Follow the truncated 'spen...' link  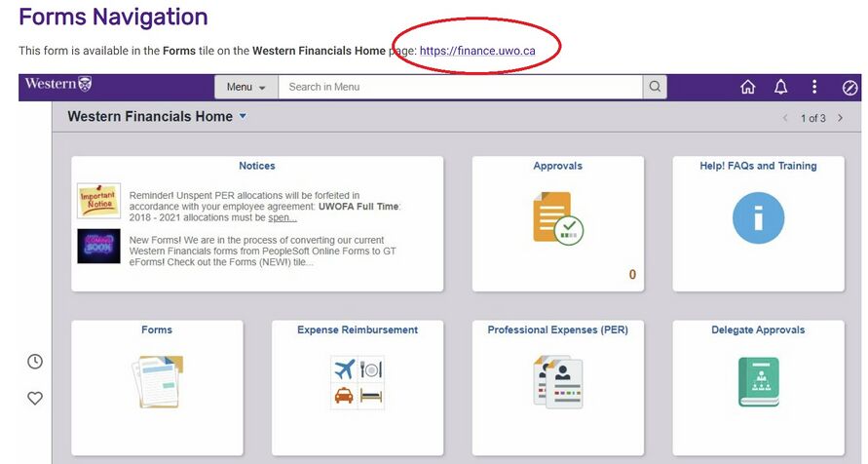click(283, 217)
